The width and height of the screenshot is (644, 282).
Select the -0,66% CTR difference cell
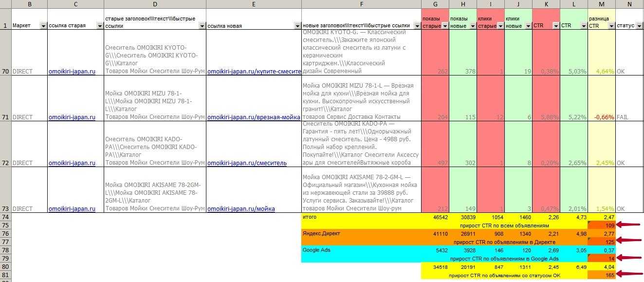602,117
